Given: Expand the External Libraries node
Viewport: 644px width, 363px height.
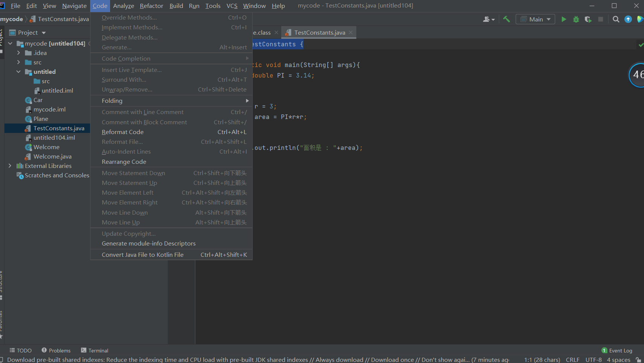Looking at the screenshot, I should 10,166.
